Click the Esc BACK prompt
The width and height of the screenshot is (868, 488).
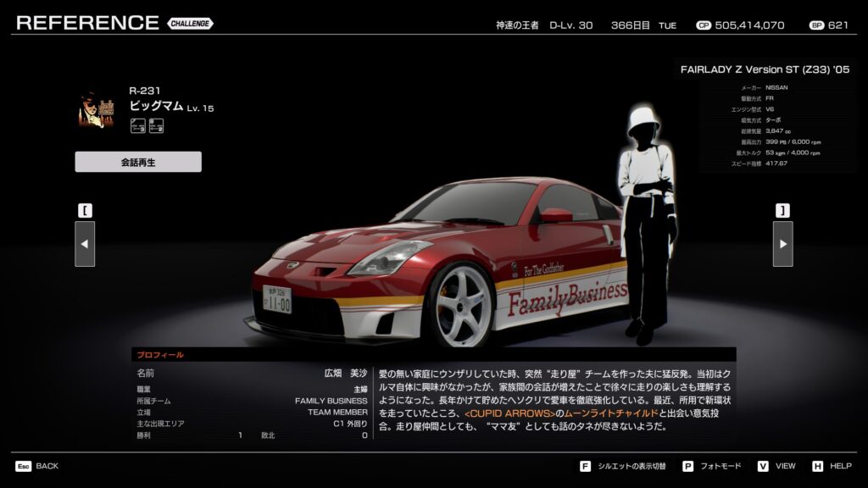click(x=37, y=466)
